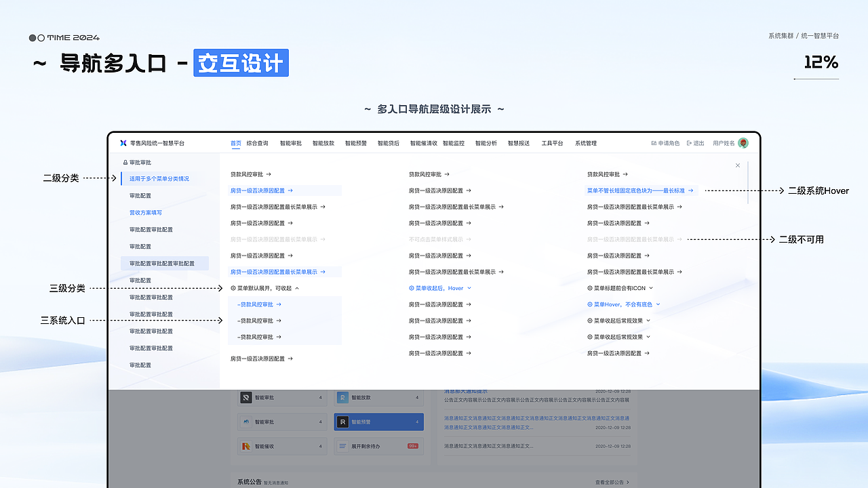Click the mega menu vertical scrollbar
868x488 pixels.
pos(748,182)
